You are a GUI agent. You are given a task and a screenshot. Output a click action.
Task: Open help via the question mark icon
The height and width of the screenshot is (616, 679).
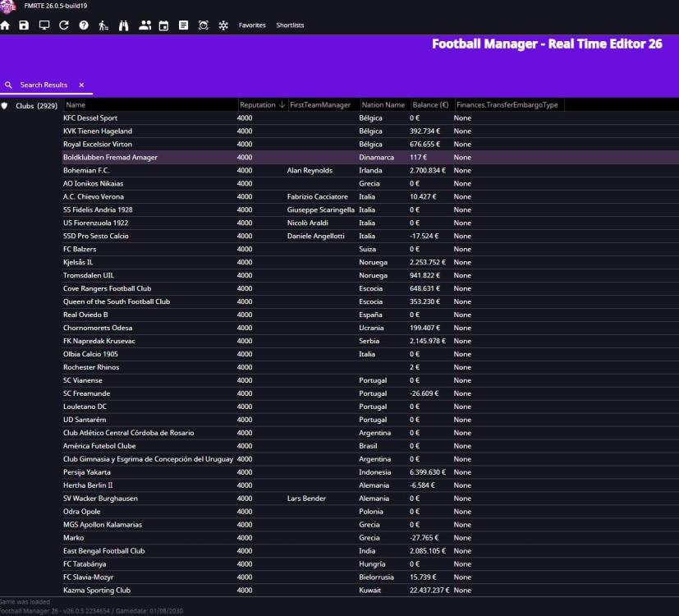coord(84,25)
